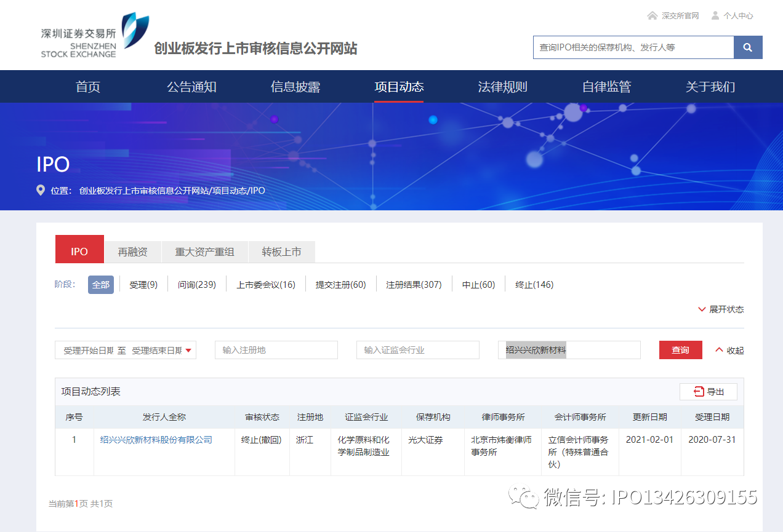Click 审核状态 column header
Viewport: 783px width, 532px height.
click(262, 417)
